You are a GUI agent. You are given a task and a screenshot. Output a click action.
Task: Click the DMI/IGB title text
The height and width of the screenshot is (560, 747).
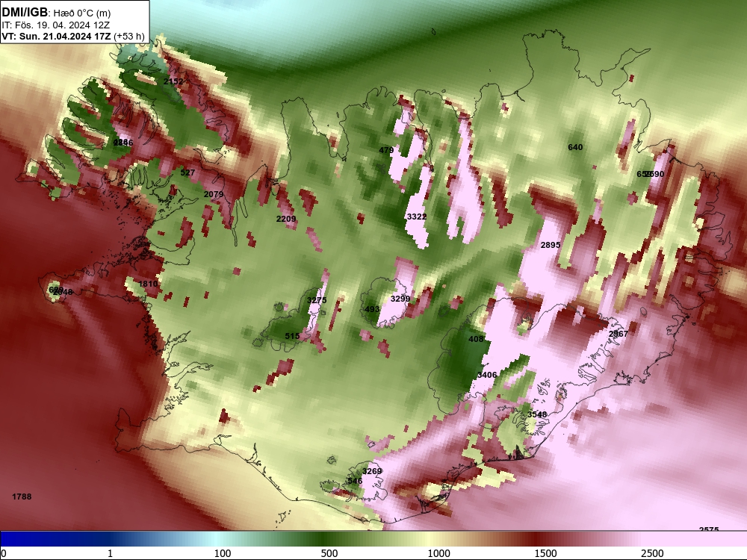click(x=25, y=13)
